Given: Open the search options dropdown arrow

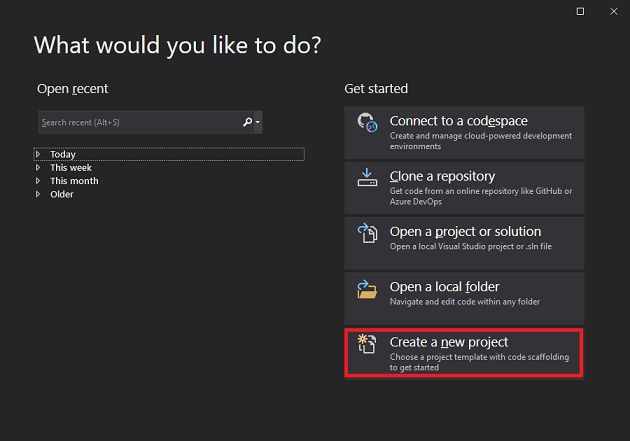Looking at the screenshot, I should click(x=258, y=123).
